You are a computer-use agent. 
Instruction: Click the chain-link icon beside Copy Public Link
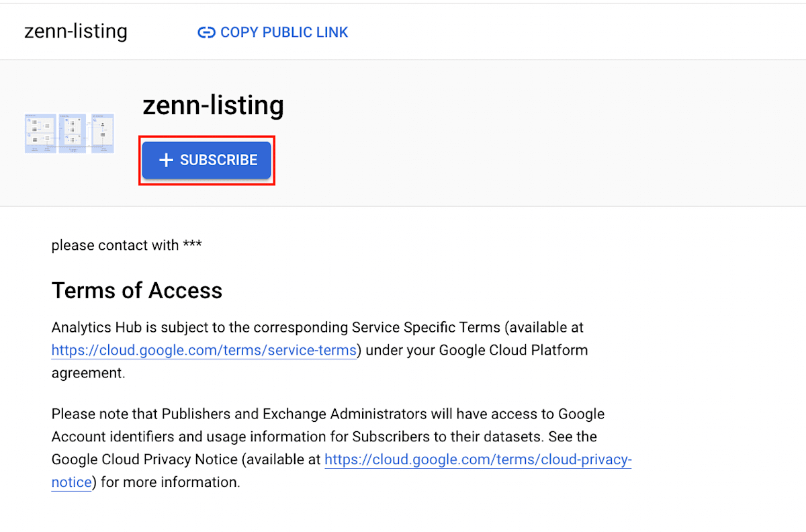pyautogui.click(x=206, y=32)
